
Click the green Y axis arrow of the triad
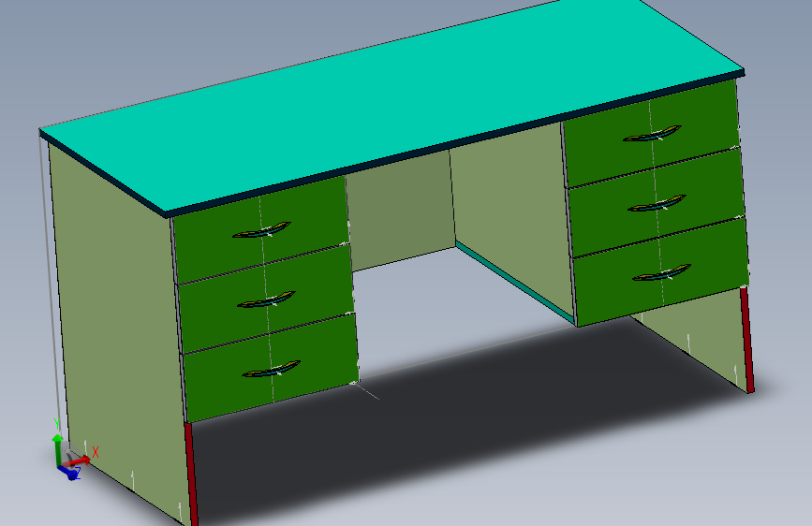pyautogui.click(x=57, y=449)
